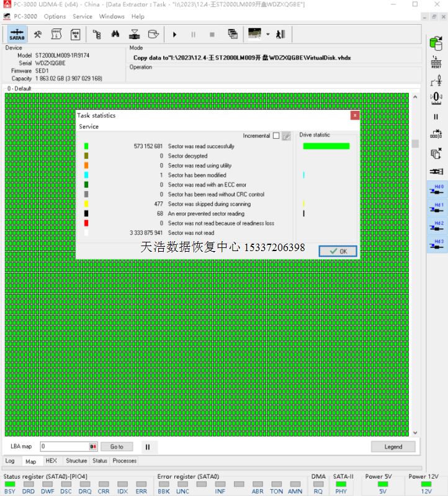Click the Go to button
Viewport: 448px width, 496px height.
[117, 446]
